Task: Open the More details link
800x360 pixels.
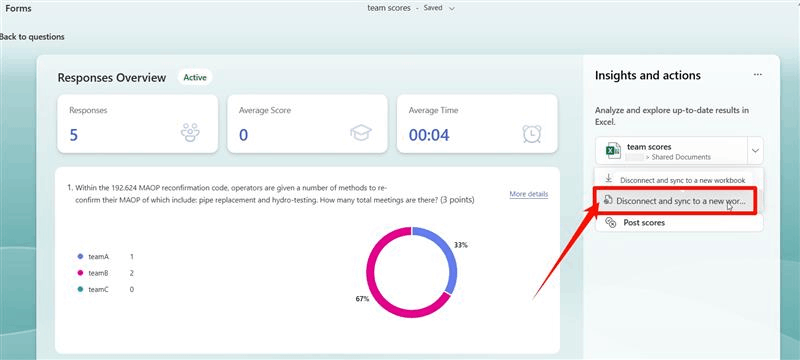Action: click(x=529, y=194)
